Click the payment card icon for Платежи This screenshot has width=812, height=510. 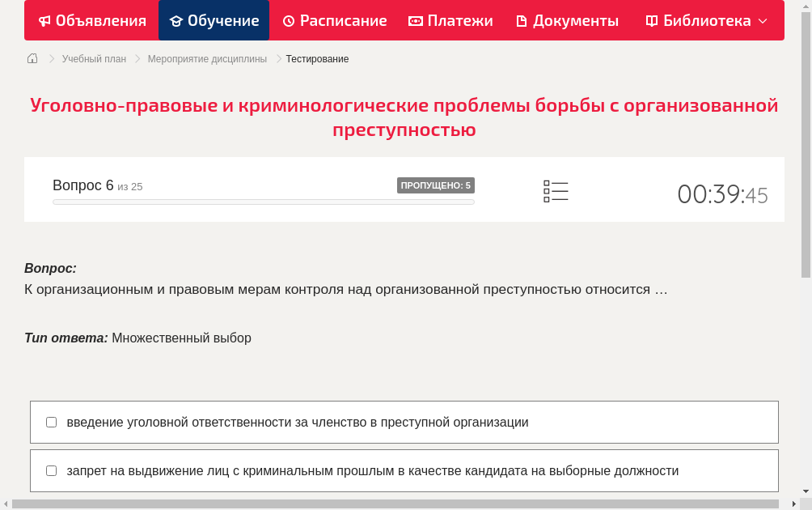tap(415, 20)
